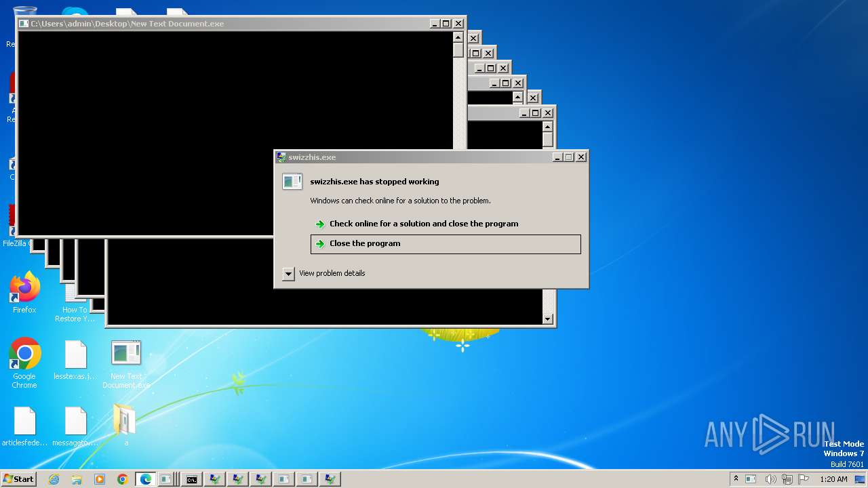Click the Show Desktop button at the taskbar end
The width and height of the screenshot is (868, 488).
[861, 479]
